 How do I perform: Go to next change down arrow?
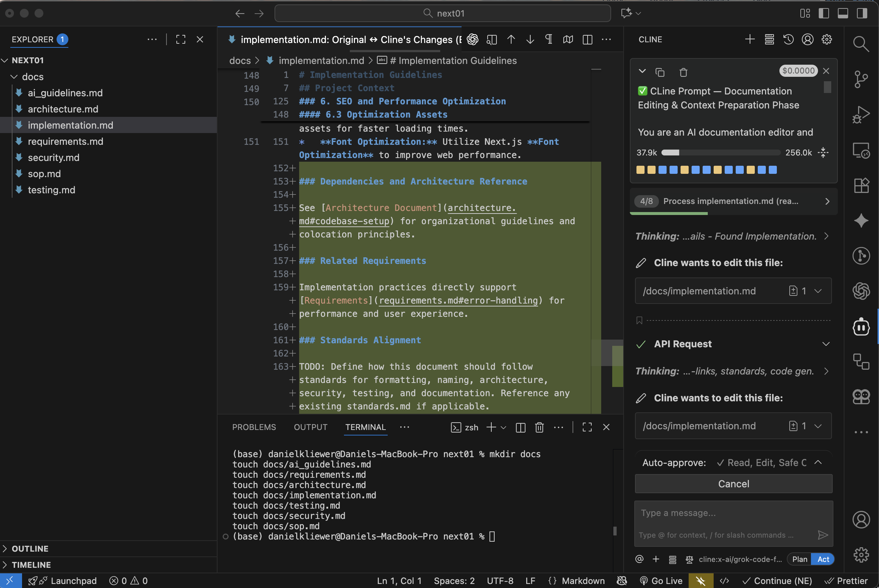[530, 39]
